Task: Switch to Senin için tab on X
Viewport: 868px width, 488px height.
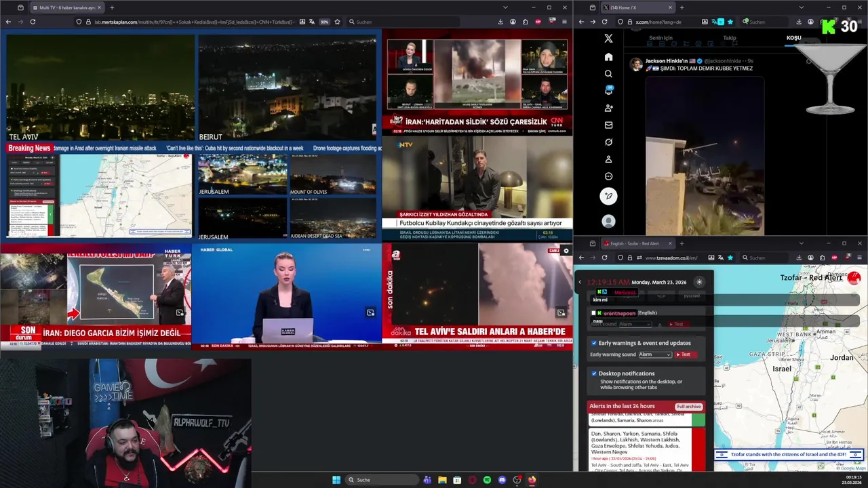Action: pyautogui.click(x=660, y=38)
